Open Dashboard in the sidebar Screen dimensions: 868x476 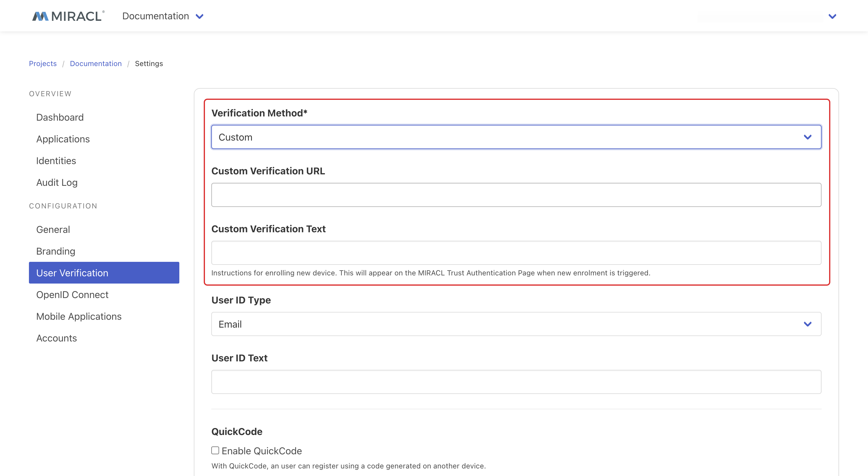click(60, 117)
